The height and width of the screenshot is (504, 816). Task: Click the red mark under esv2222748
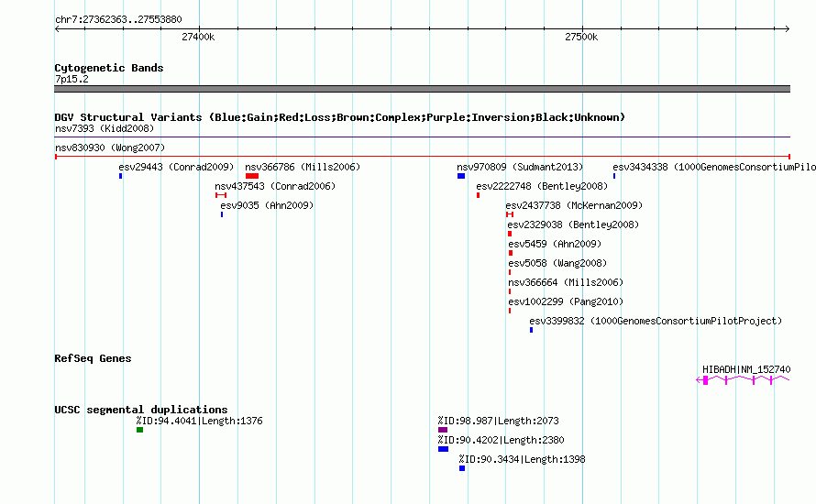[479, 195]
